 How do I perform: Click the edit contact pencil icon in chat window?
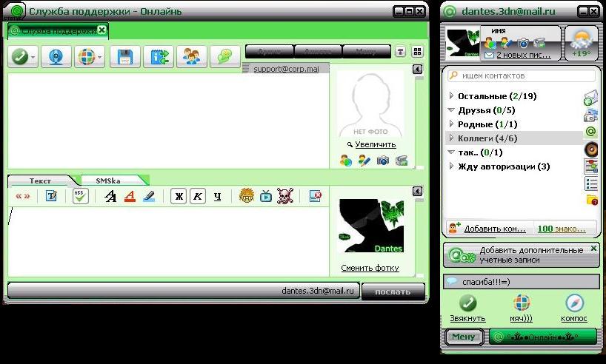pos(364,161)
